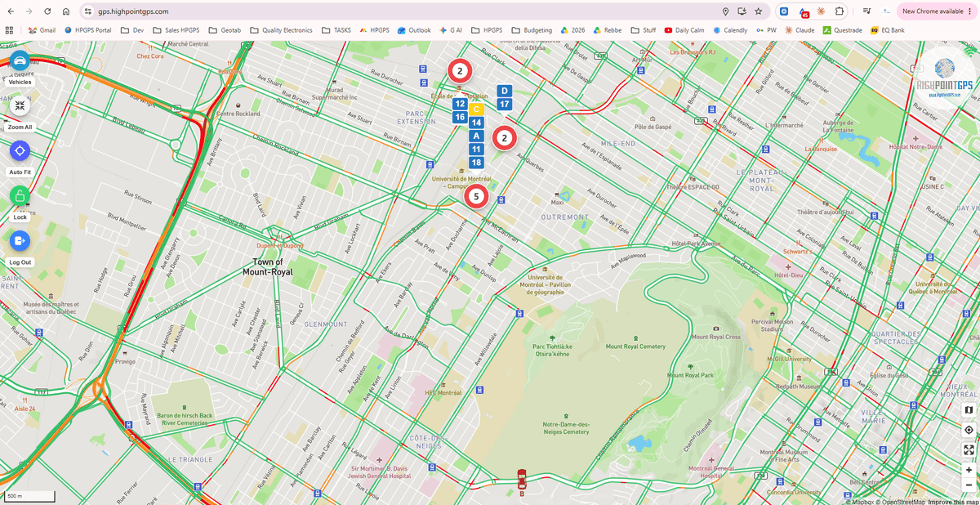Click the HighPointGPS logo

pyautogui.click(x=944, y=79)
